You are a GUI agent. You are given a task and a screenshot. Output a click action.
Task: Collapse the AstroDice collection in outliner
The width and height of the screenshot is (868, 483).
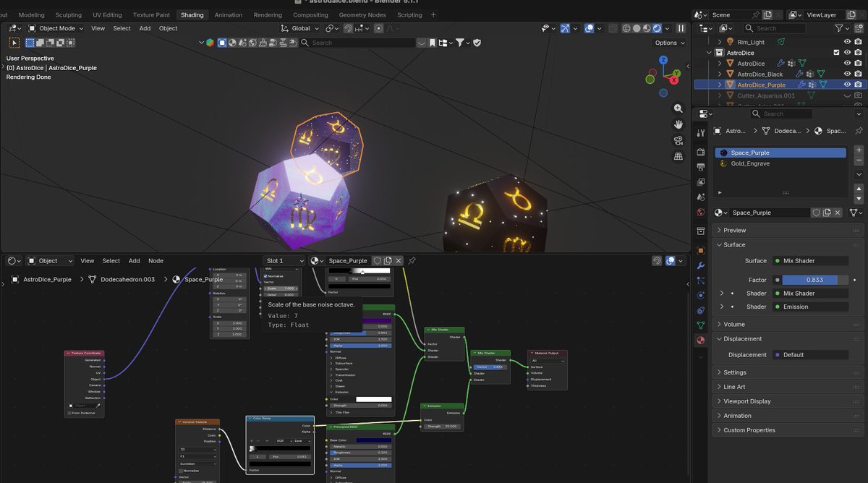(x=710, y=53)
